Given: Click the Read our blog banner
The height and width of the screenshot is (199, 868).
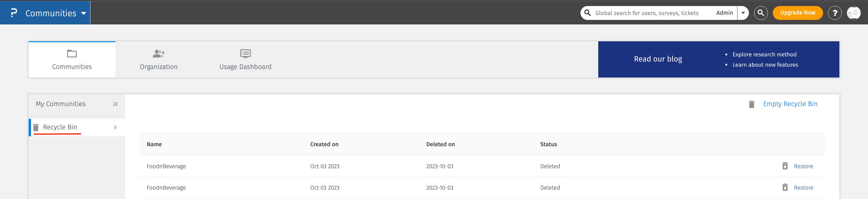Looking at the screenshot, I should 658,59.
